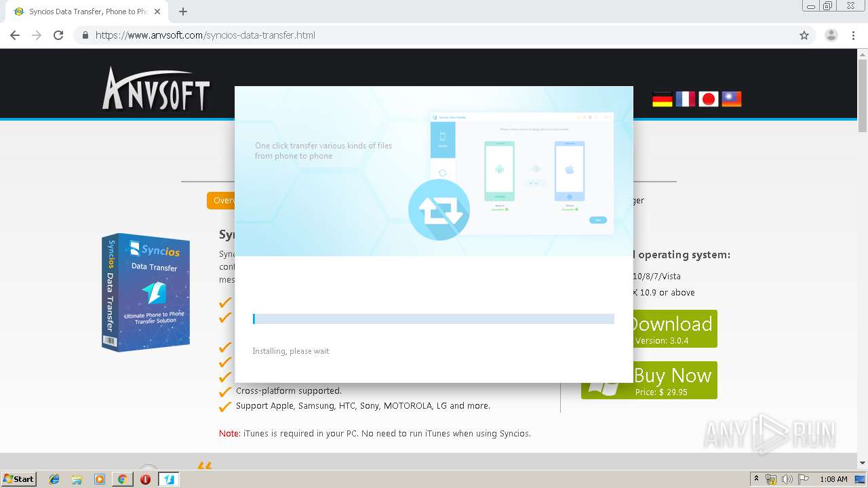The height and width of the screenshot is (488, 868).
Task: Open the volume speaker tray icon
Action: coord(787,479)
